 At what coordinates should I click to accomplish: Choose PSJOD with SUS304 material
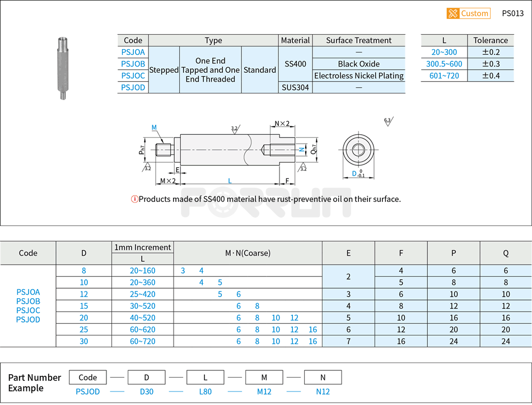[x=132, y=88]
